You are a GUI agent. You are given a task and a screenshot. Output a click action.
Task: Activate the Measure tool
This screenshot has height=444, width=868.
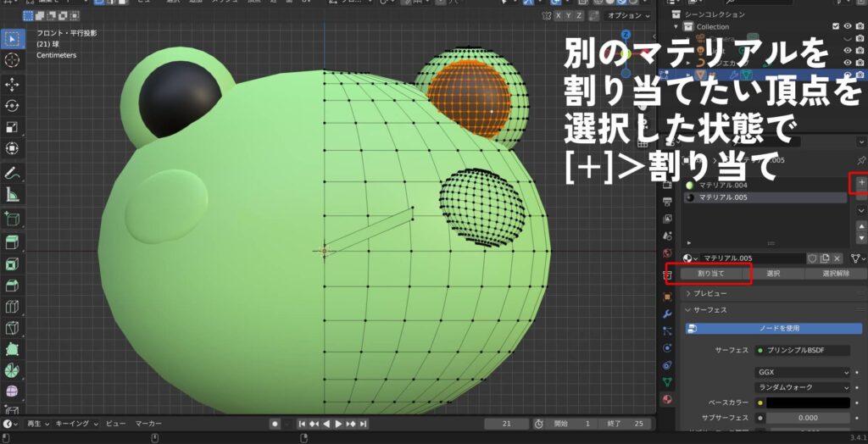[13, 195]
